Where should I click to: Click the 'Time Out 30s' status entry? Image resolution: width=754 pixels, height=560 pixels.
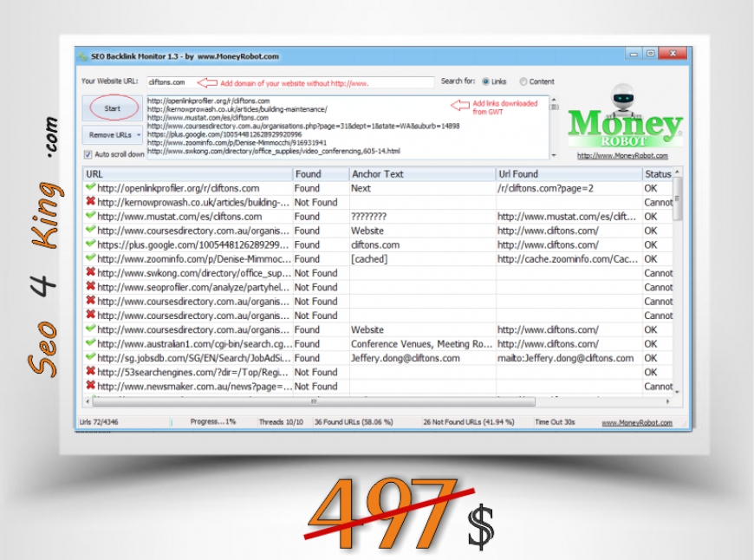pyautogui.click(x=555, y=422)
